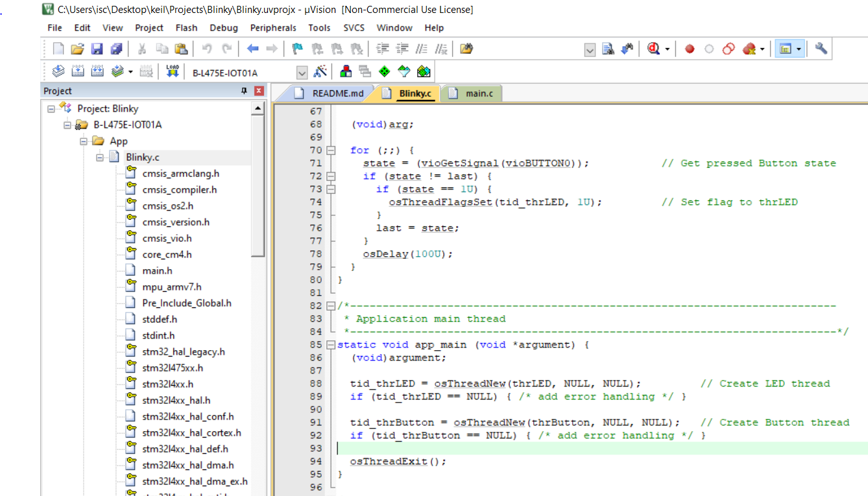Collapse the for loop fold at line 70
Image resolution: width=868 pixels, height=496 pixels.
pyautogui.click(x=332, y=150)
